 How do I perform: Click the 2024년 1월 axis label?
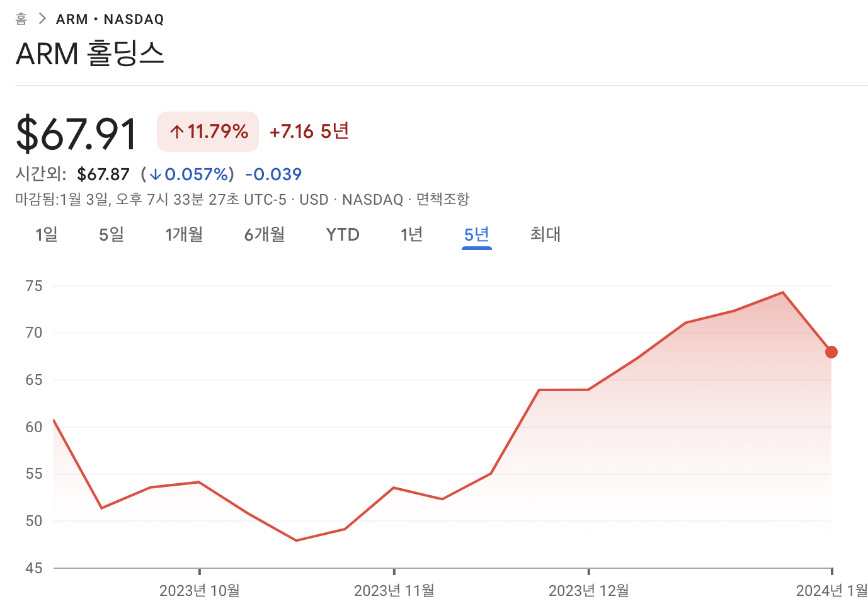[831, 591]
